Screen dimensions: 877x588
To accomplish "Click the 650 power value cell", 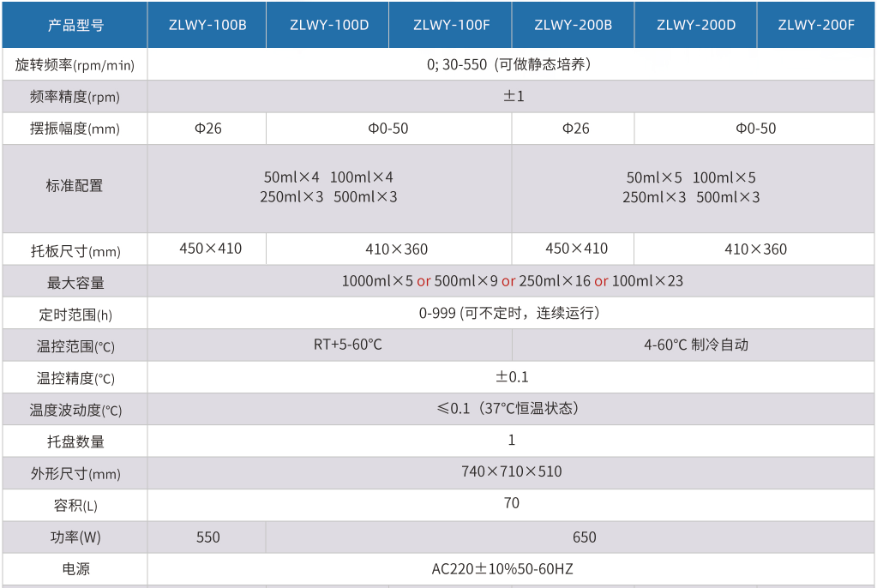I will tap(584, 537).
